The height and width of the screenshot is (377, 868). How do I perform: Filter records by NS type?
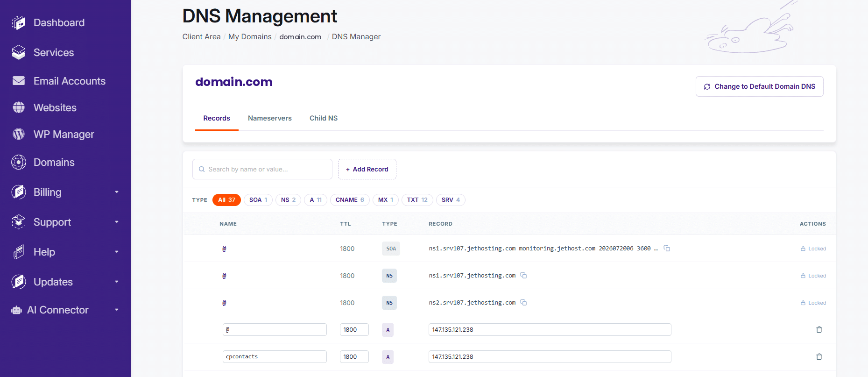[288, 200]
